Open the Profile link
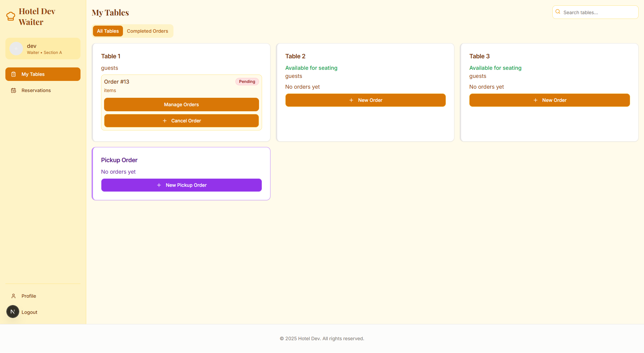The width and height of the screenshot is (644, 353). (29, 296)
